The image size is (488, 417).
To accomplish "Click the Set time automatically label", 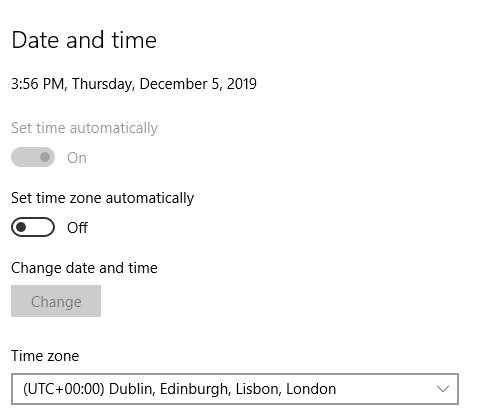I will (x=84, y=128).
